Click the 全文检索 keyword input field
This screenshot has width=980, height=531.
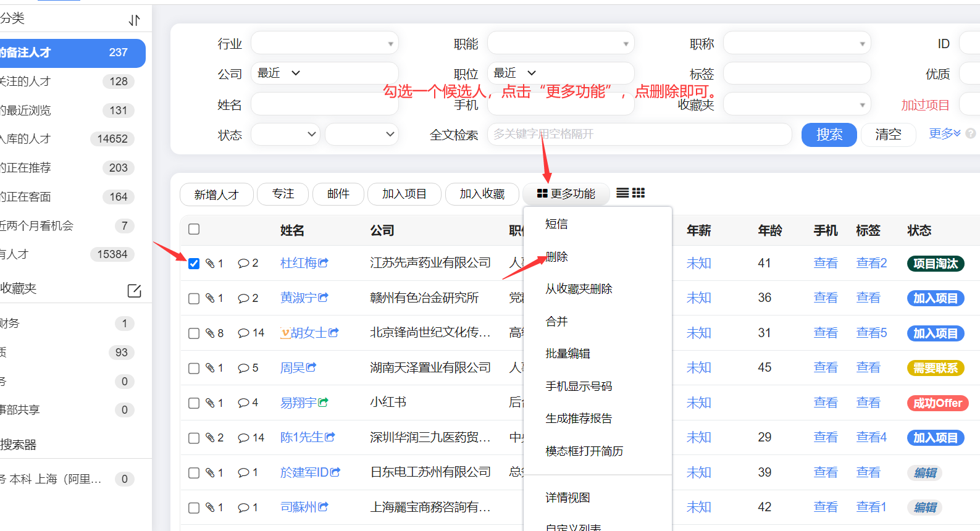[x=639, y=134]
